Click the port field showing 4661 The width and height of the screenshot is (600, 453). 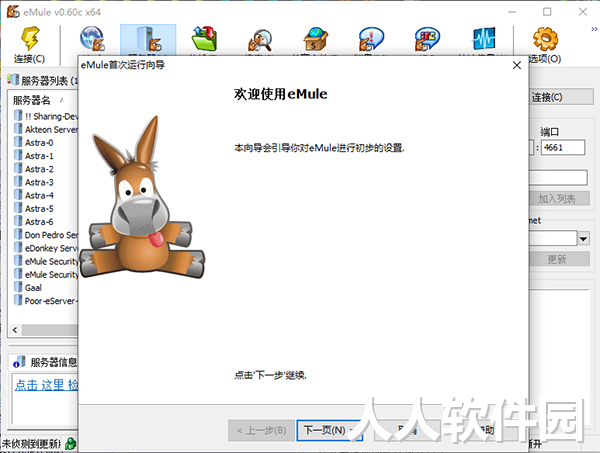[563, 147]
